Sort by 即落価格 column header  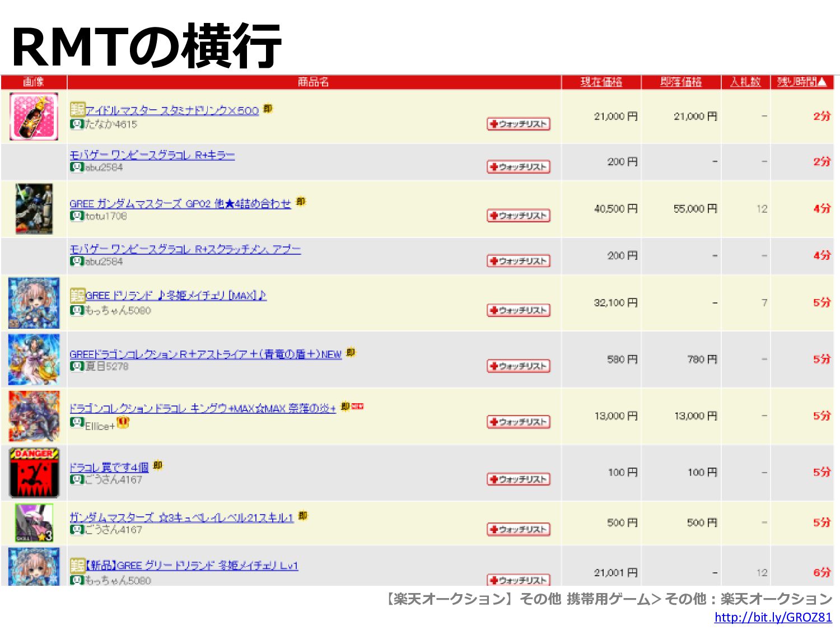680,82
